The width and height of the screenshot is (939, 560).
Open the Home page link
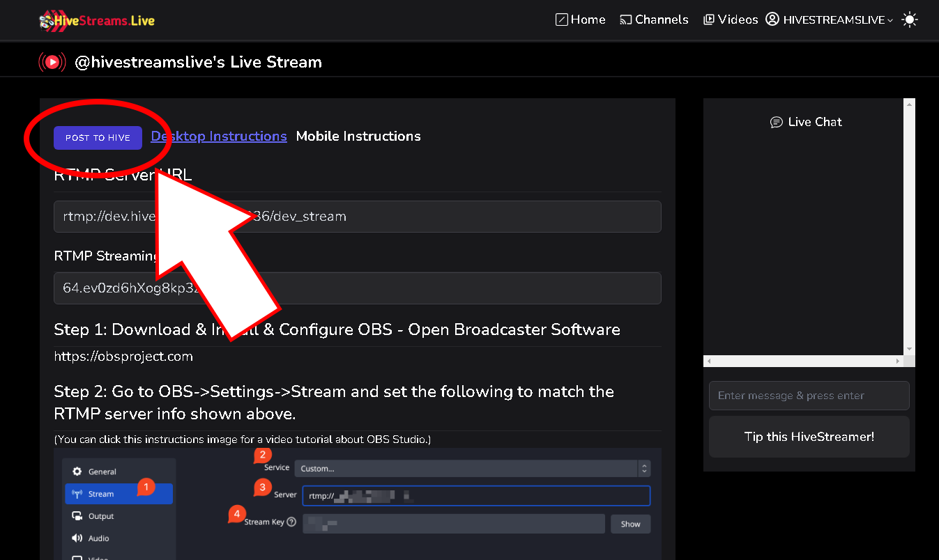(580, 20)
